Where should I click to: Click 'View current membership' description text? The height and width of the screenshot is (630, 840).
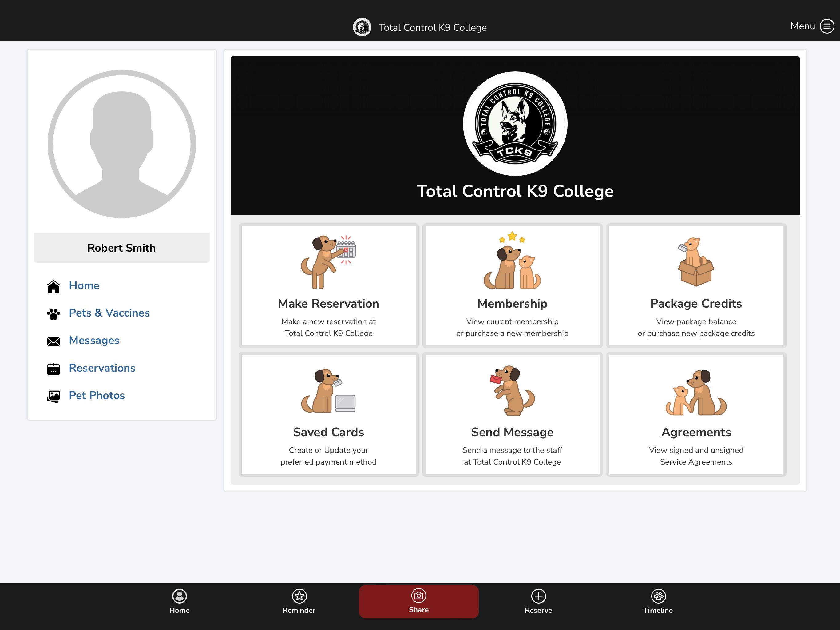coord(512,321)
